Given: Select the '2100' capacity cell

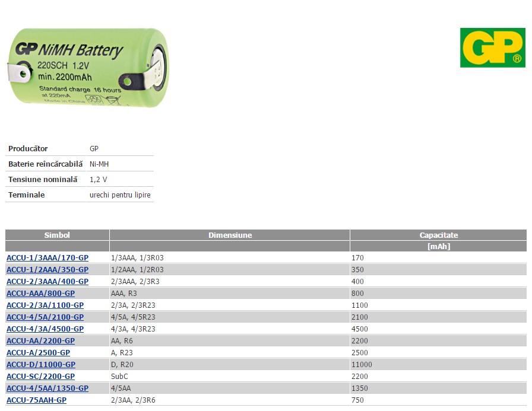Looking at the screenshot, I should (438, 317).
